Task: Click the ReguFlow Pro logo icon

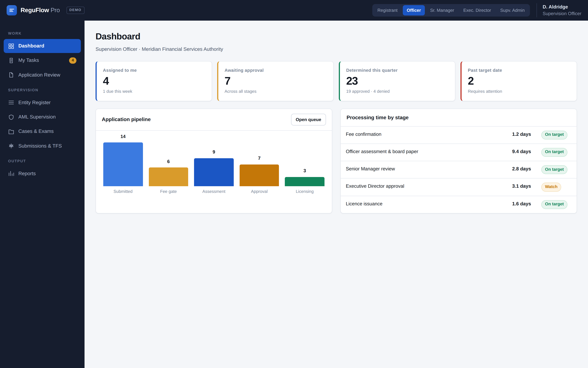Action: 12,10
